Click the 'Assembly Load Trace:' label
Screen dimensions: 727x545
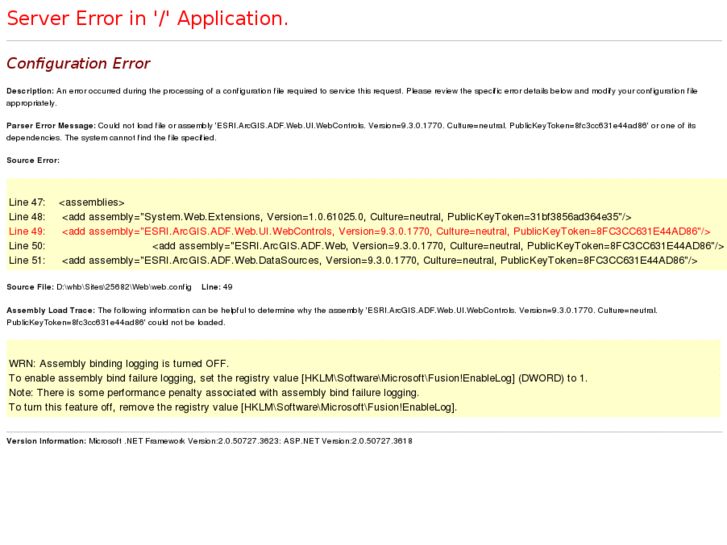[51, 310]
